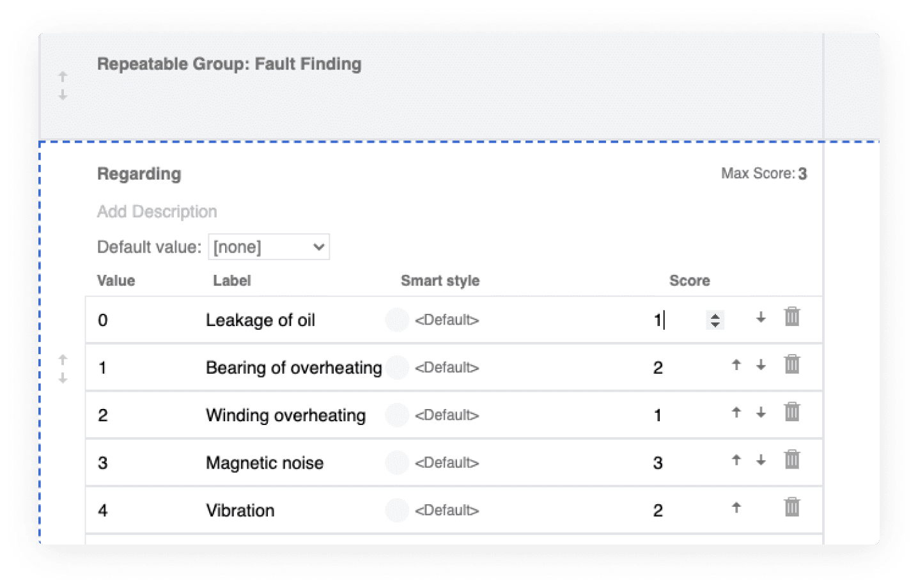The width and height of the screenshot is (918, 588).
Task: Select Repeatable Group: Fault Finding header
Action: [x=229, y=64]
